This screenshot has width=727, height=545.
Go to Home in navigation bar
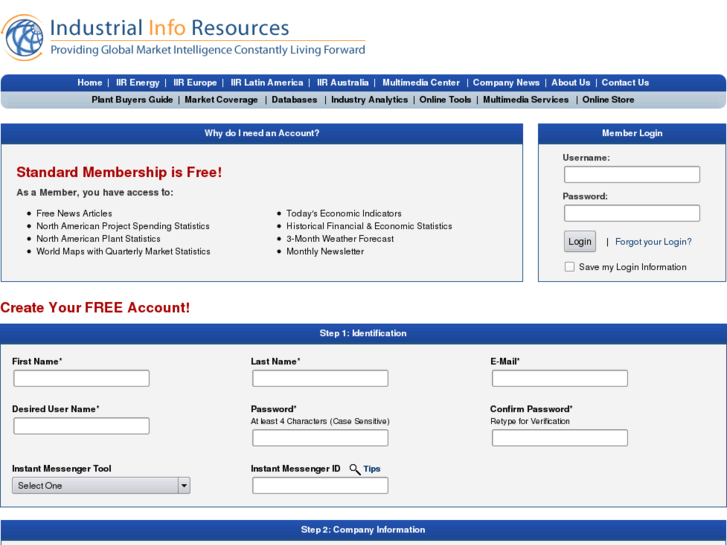pyautogui.click(x=89, y=83)
